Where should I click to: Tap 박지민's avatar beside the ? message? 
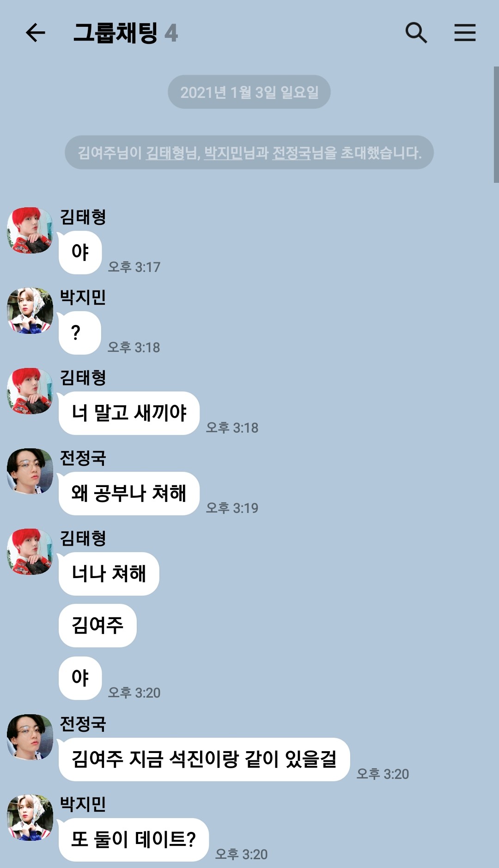pos(30,311)
